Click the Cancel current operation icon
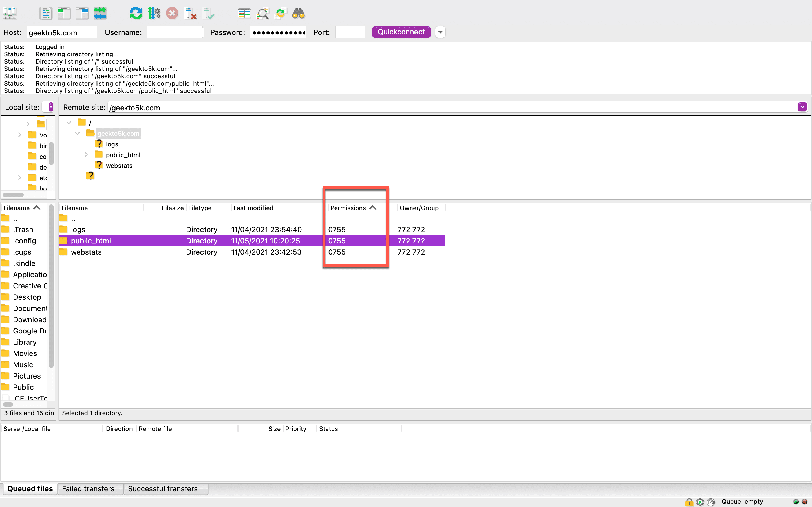Image resolution: width=812 pixels, height=507 pixels. tap(173, 14)
